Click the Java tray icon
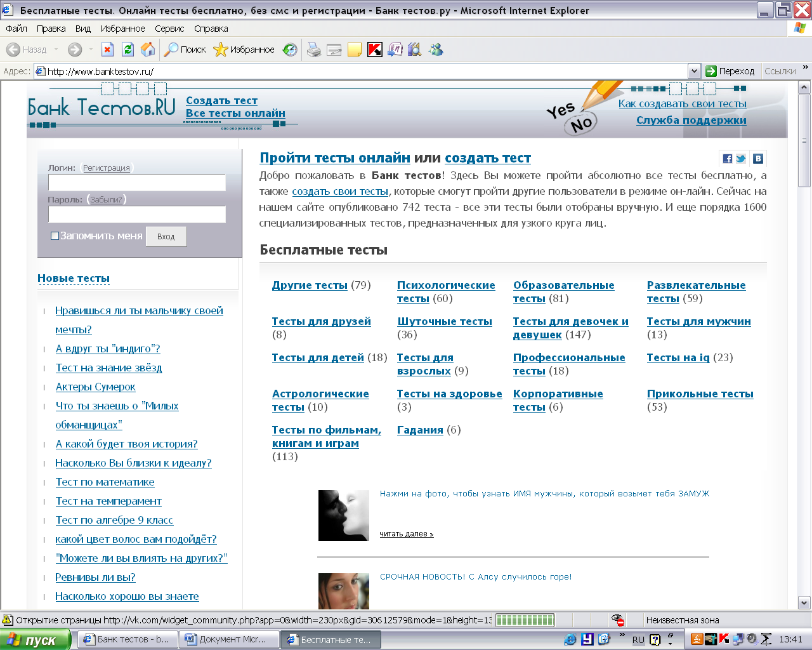 [x=696, y=639]
